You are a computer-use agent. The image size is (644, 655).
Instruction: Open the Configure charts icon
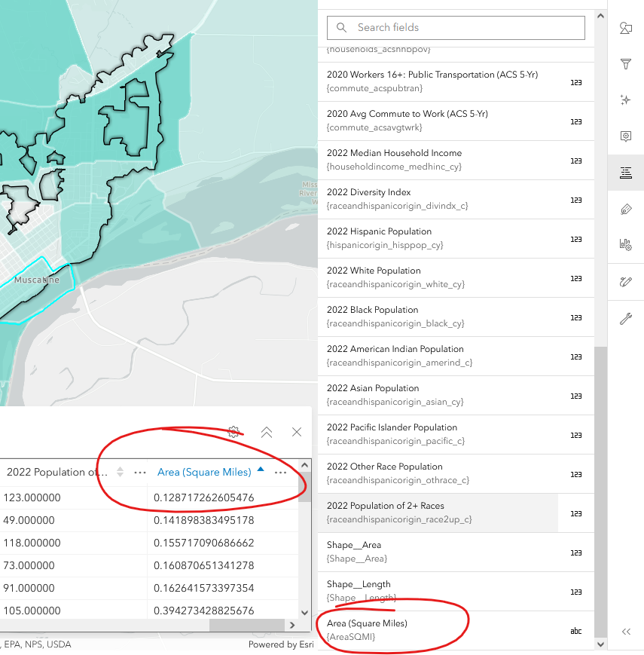pos(626,244)
